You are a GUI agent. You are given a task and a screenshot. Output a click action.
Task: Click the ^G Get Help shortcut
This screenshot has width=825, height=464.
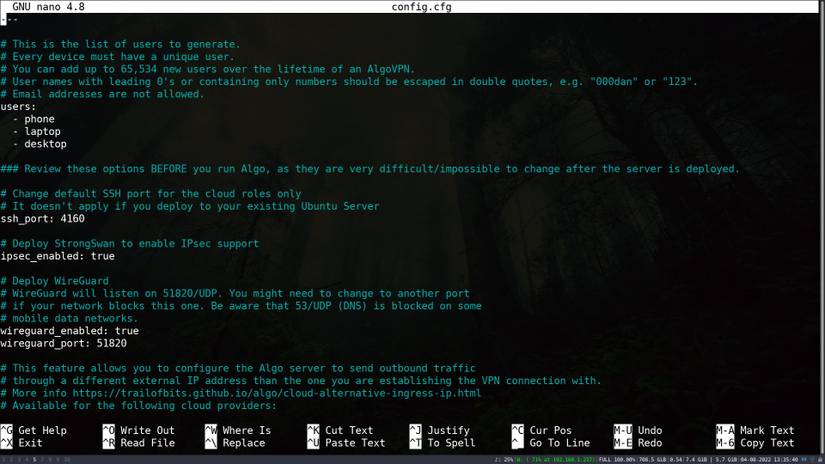click(x=34, y=430)
